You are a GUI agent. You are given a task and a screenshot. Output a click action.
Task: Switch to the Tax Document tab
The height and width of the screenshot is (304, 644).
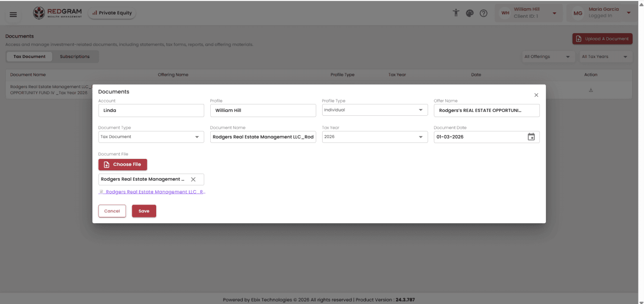click(x=29, y=56)
